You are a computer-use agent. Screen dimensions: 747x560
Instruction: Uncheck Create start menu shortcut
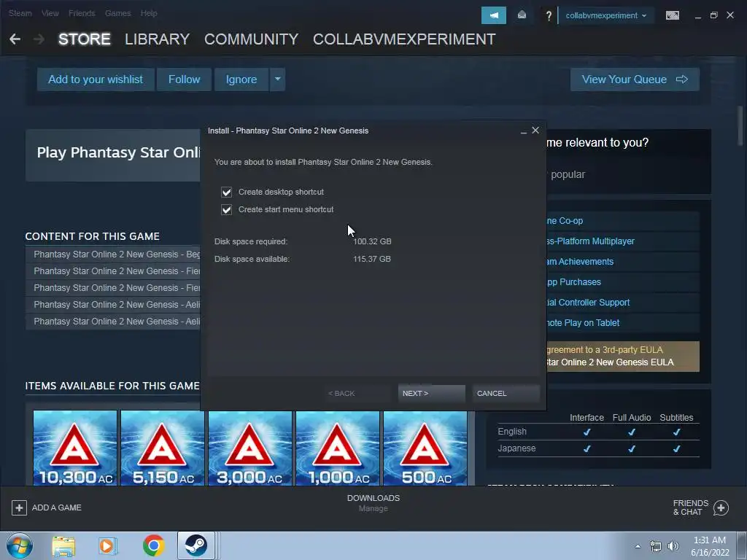click(x=226, y=209)
